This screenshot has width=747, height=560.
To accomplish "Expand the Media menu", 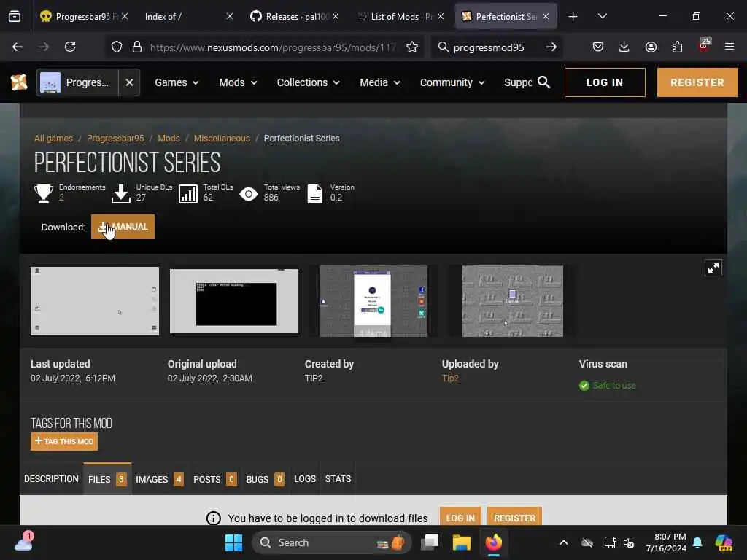I will coord(379,82).
